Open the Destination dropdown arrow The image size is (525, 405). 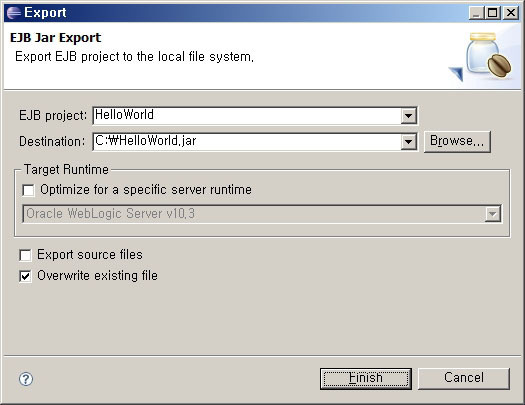pos(408,142)
